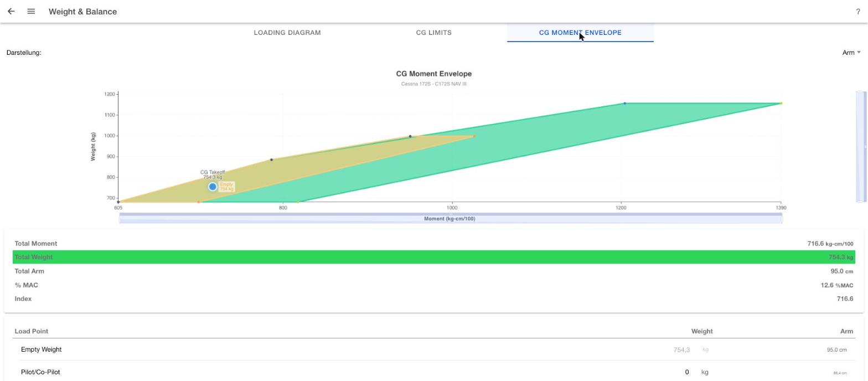The height and width of the screenshot is (381, 868).
Task: Click the Weight & Balance page title
Action: tap(83, 12)
